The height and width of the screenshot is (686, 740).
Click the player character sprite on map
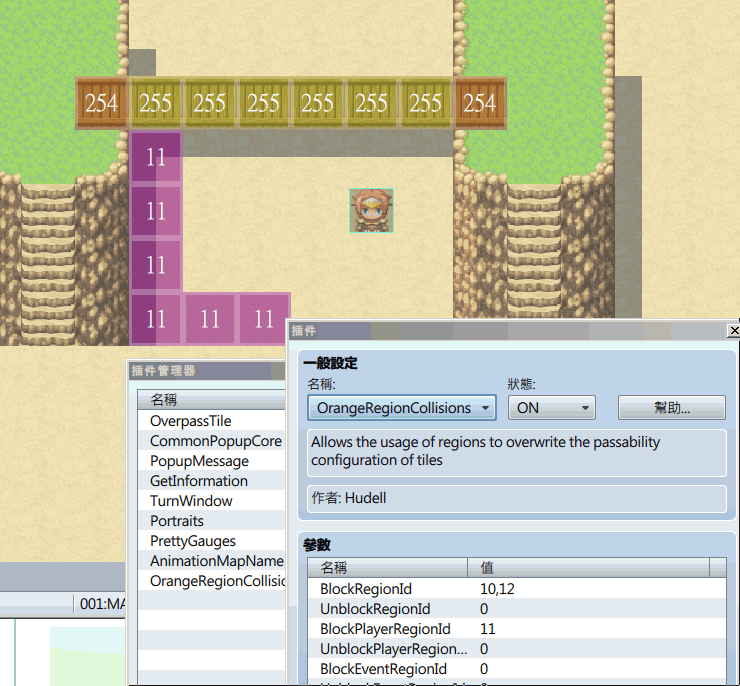pos(371,210)
